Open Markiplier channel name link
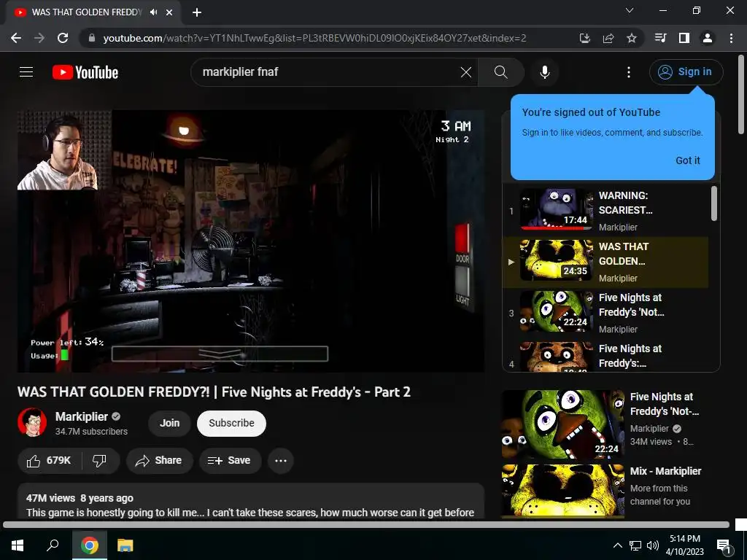This screenshot has height=560, width=747. coord(82,416)
